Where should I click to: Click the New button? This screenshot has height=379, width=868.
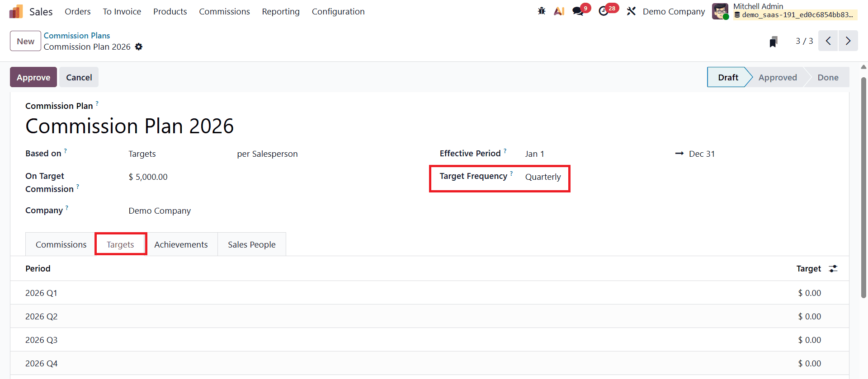(25, 41)
